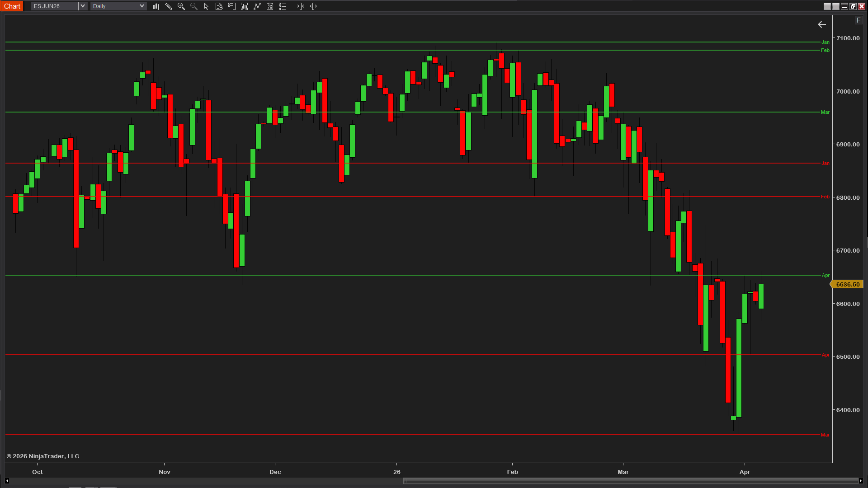Select the chart style candlestick icon
This screenshot has height=488, width=868.
tap(156, 6)
